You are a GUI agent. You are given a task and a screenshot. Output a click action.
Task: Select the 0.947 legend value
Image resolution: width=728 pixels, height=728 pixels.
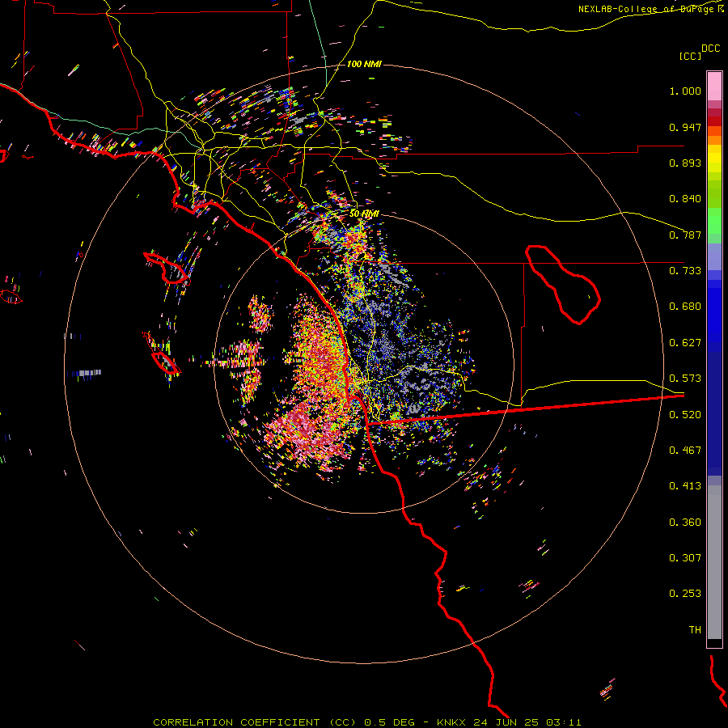point(685,127)
